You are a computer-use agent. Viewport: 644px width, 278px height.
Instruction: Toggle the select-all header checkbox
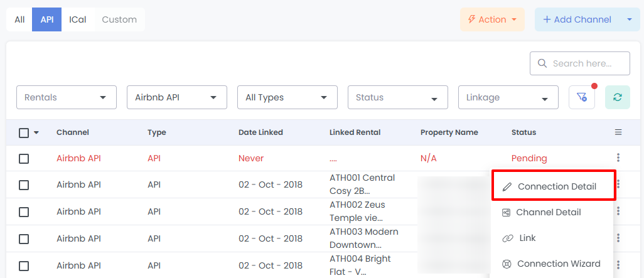[24, 132]
